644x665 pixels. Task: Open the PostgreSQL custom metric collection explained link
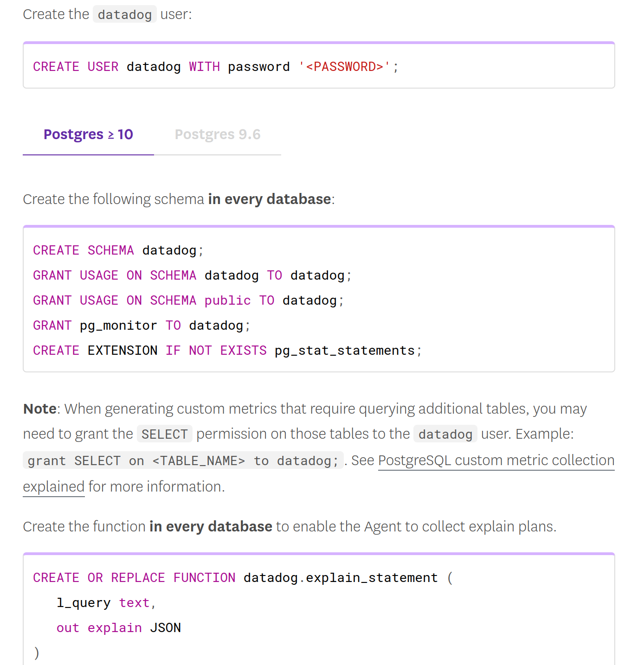(496, 460)
